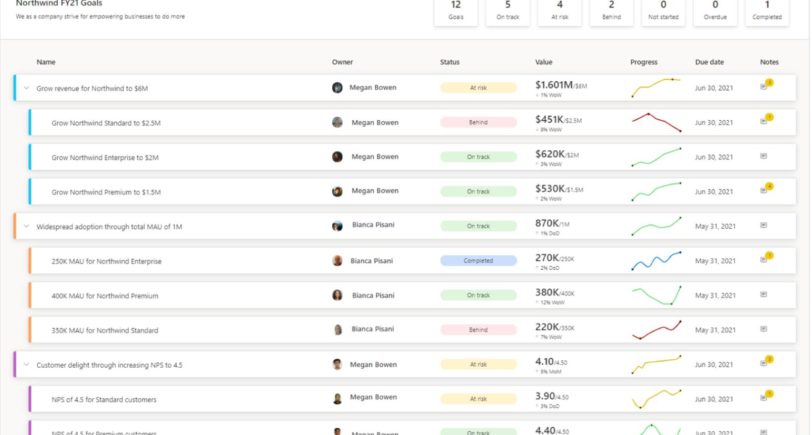812x435 pixels.
Task: Click owner avatar on Grow Northwind Premium row
Action: (x=337, y=191)
